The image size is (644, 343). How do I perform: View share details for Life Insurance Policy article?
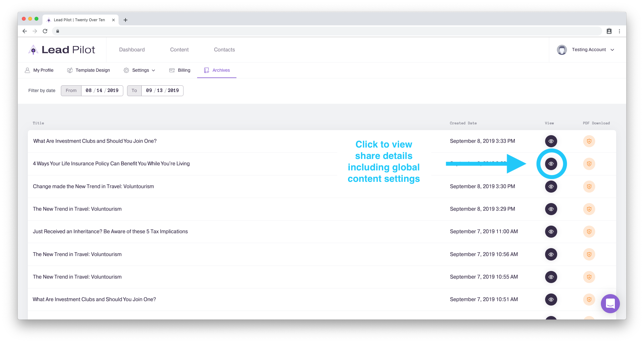tap(551, 164)
